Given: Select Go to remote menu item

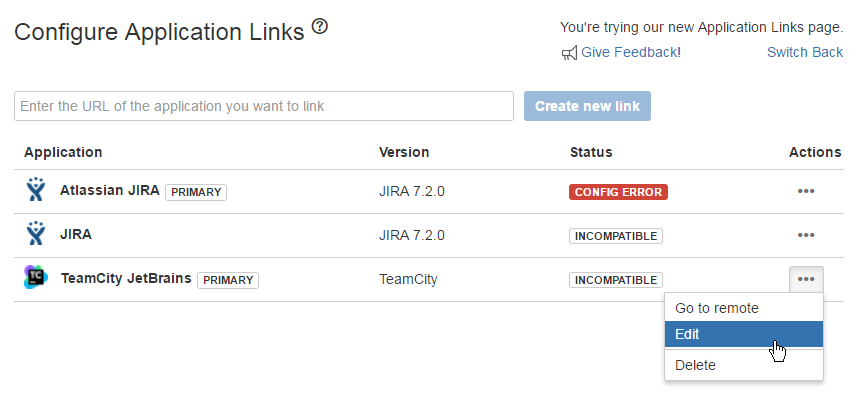Looking at the screenshot, I should (x=717, y=308).
